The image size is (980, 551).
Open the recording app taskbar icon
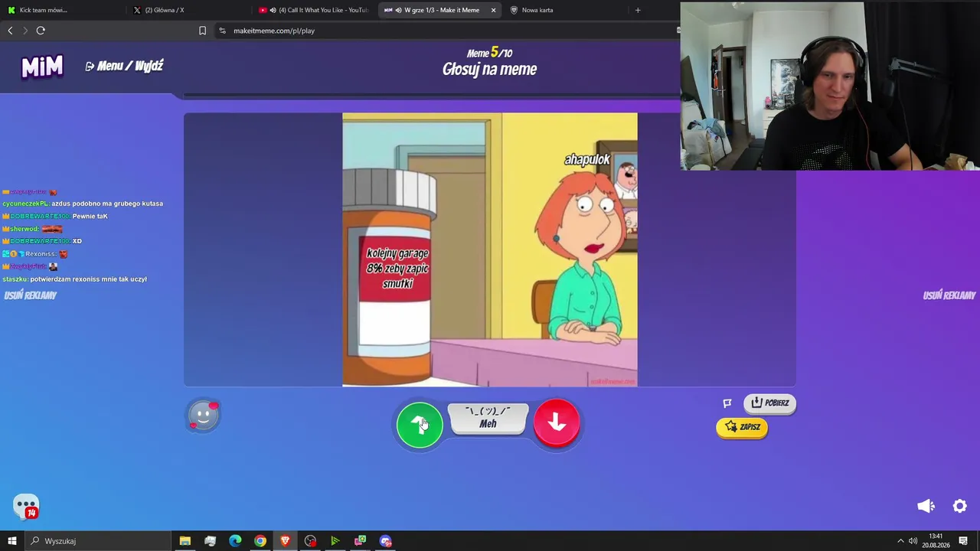click(x=310, y=541)
